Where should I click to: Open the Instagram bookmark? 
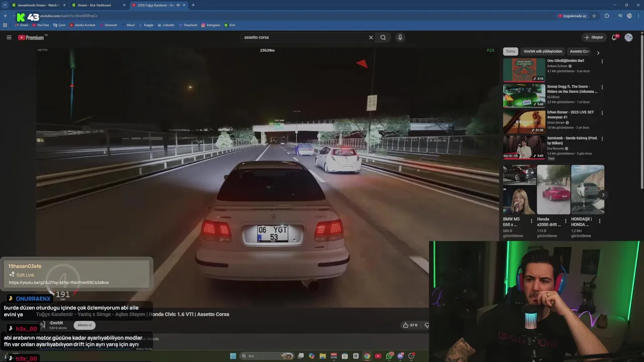[x=211, y=25]
